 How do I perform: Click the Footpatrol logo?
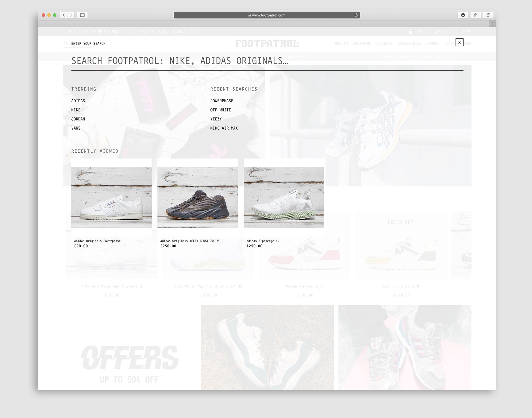point(267,44)
